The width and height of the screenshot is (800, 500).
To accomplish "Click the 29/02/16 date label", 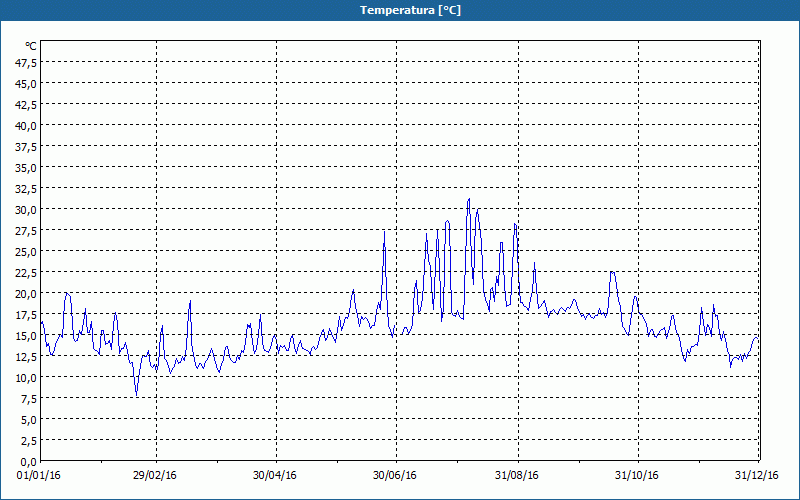I will coord(155,476).
